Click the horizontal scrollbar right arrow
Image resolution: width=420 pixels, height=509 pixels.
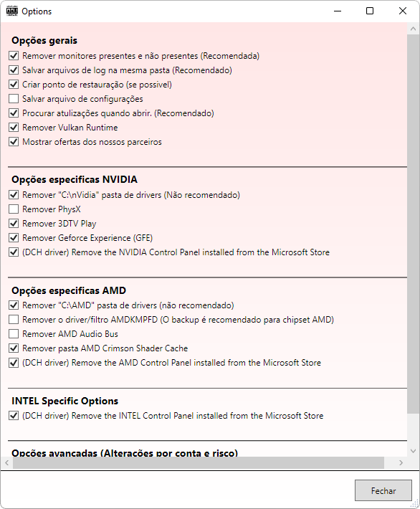point(401,462)
